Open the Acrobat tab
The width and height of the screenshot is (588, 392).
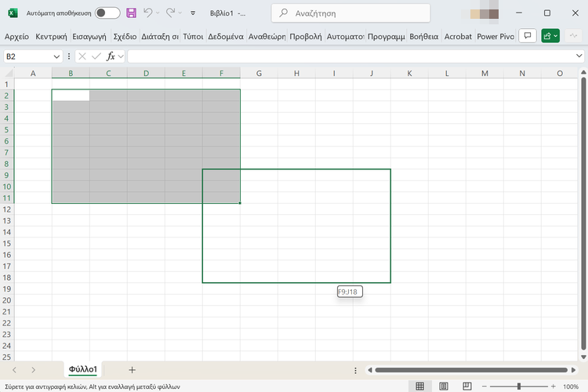coord(458,36)
